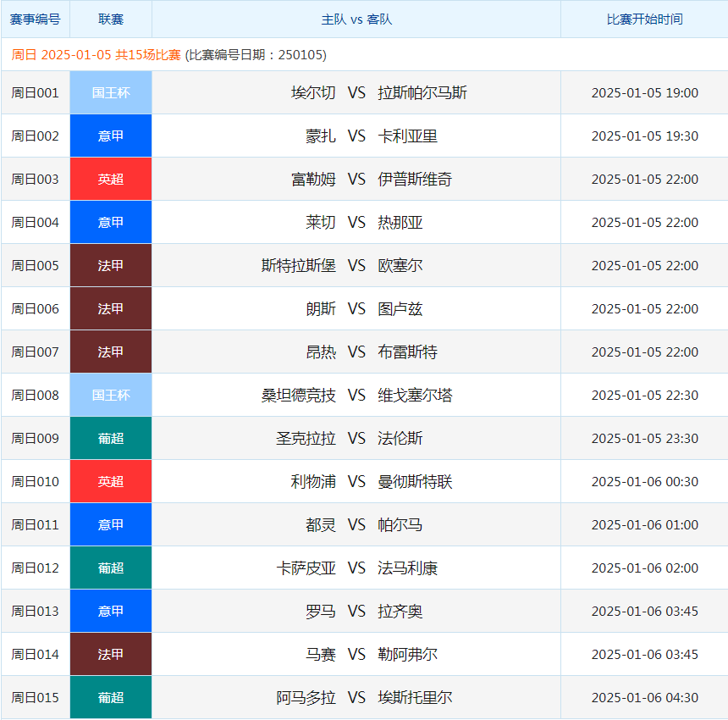Click match number 周日004

click(36, 223)
